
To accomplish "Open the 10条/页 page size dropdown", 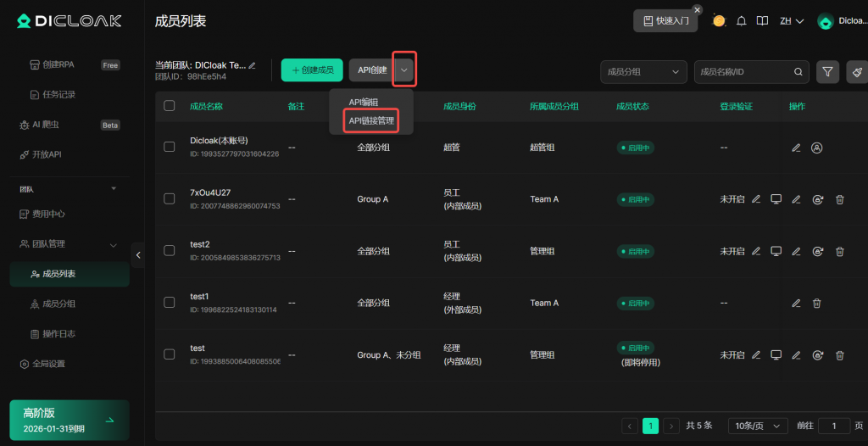I will pyautogui.click(x=758, y=426).
